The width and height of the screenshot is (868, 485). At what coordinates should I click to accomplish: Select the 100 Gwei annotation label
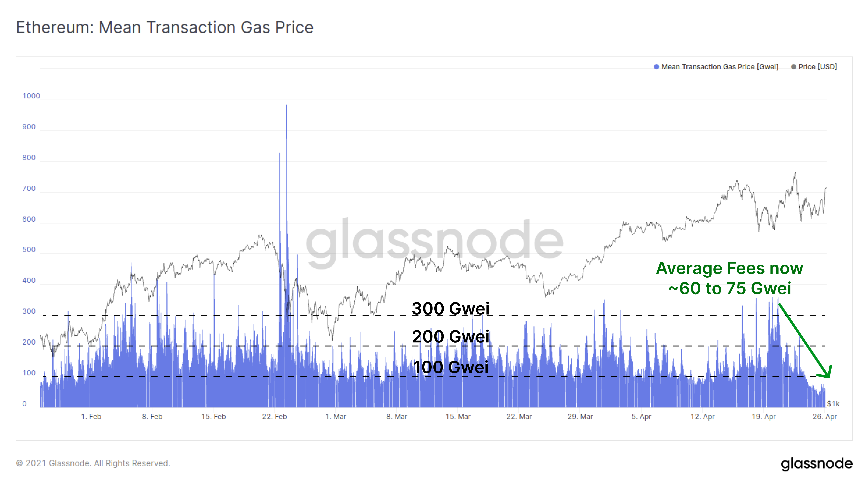[451, 367]
